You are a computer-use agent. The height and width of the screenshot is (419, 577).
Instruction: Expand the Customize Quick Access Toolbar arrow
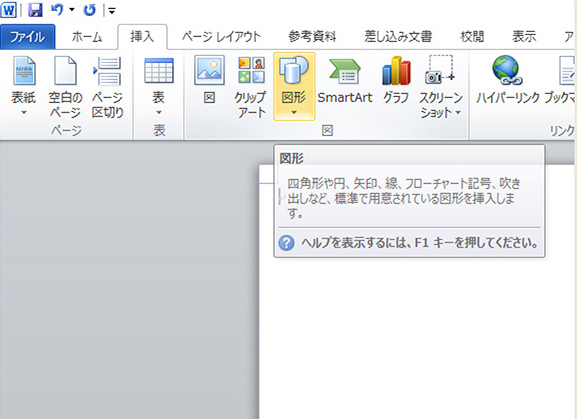point(112,11)
